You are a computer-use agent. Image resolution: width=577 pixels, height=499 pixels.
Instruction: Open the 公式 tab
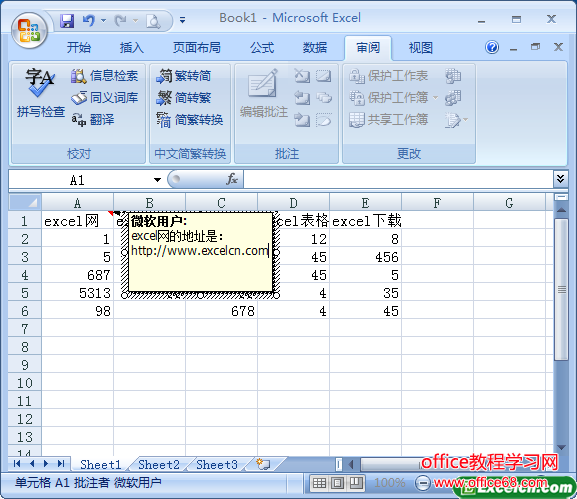(x=262, y=47)
